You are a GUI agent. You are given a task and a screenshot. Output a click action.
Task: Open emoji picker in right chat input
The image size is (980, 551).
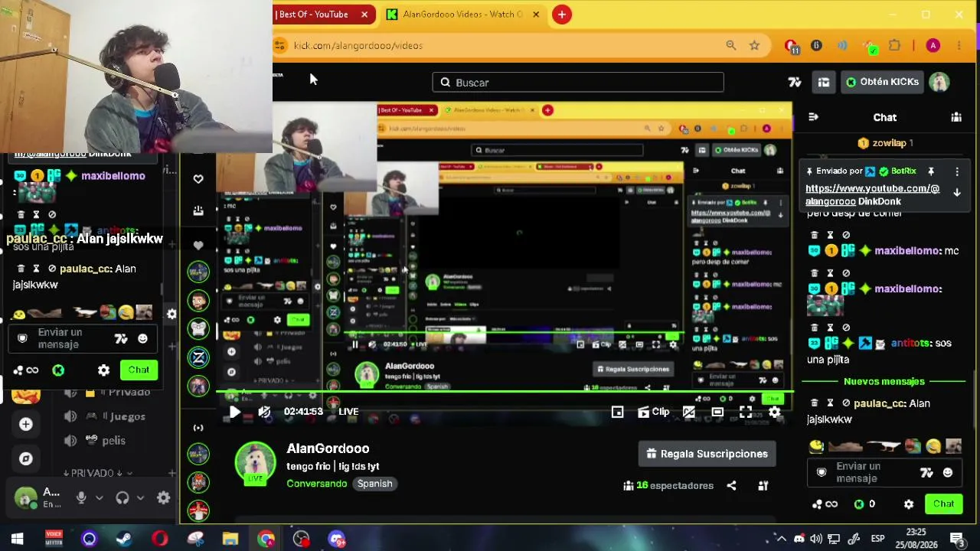(948, 472)
